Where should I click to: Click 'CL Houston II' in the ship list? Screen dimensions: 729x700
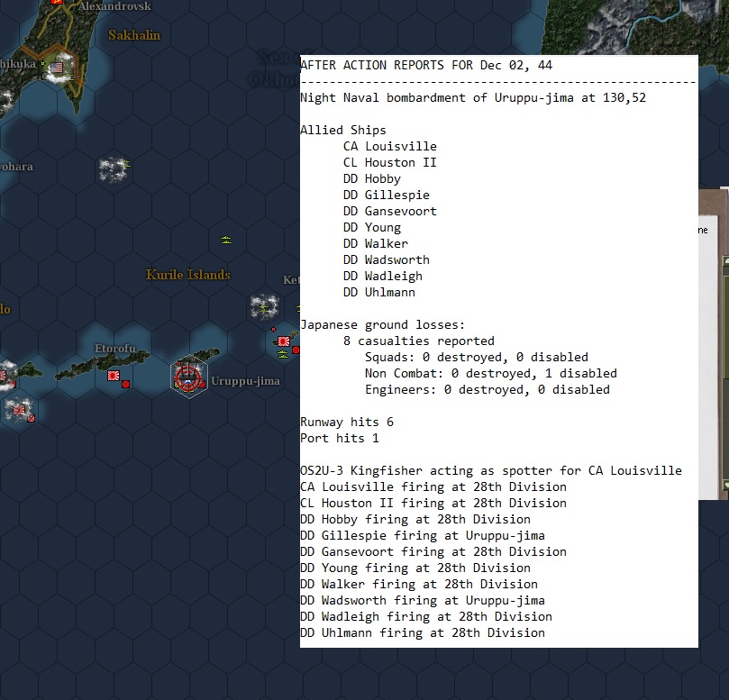coord(390,163)
